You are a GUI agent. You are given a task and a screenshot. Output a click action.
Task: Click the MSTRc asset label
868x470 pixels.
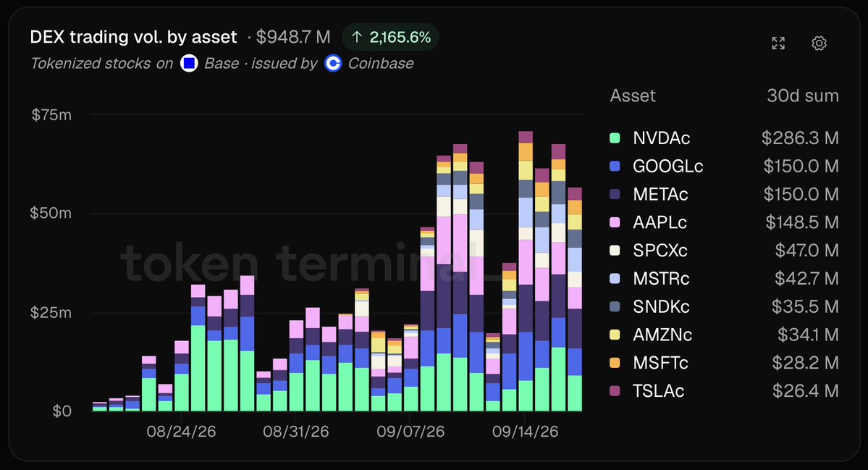click(x=661, y=279)
